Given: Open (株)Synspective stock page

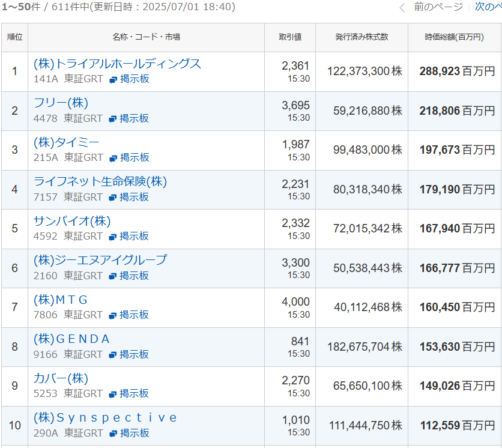Looking at the screenshot, I should 105,418.
